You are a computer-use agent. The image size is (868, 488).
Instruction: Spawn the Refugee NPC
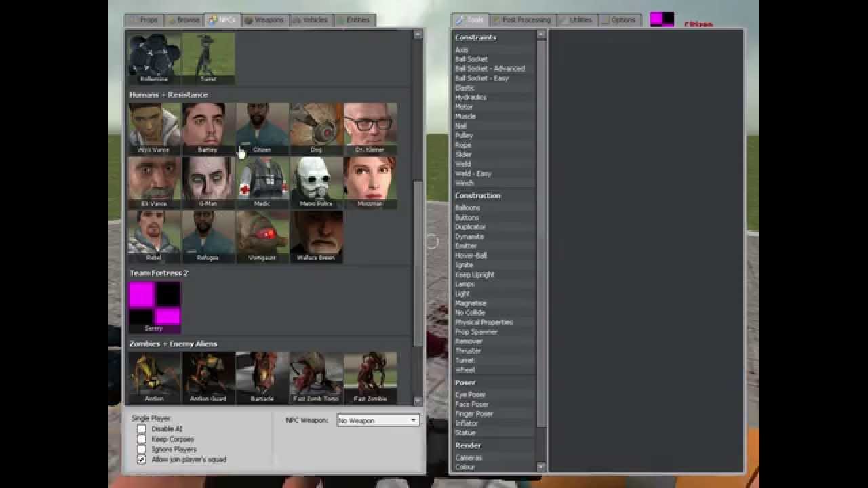click(208, 237)
